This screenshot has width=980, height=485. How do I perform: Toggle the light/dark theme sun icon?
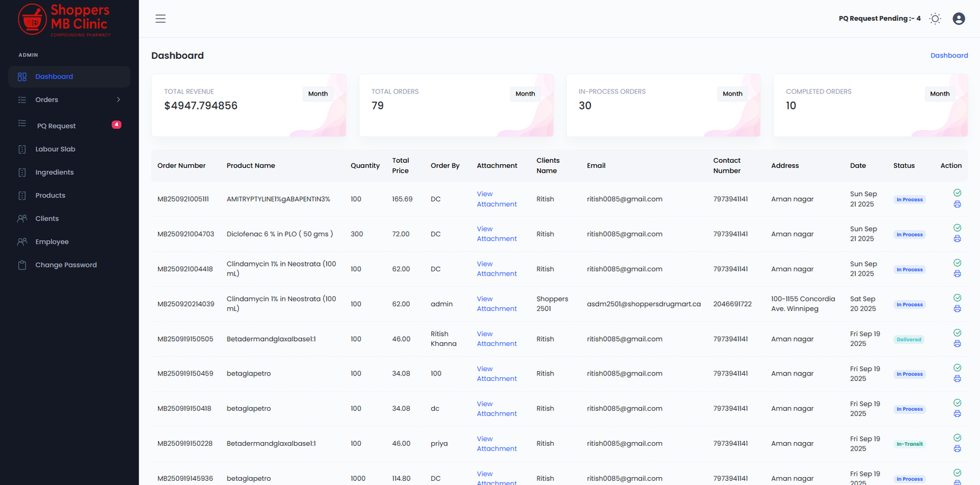[x=935, y=19]
